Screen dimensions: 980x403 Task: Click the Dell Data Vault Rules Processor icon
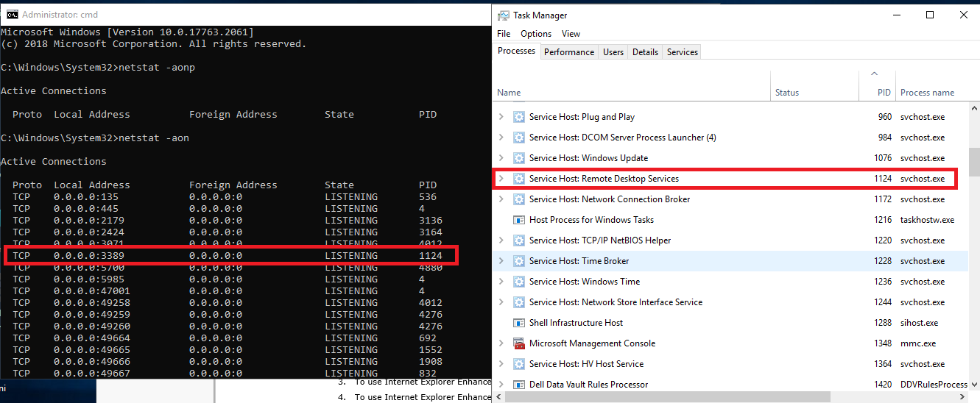[x=518, y=385]
